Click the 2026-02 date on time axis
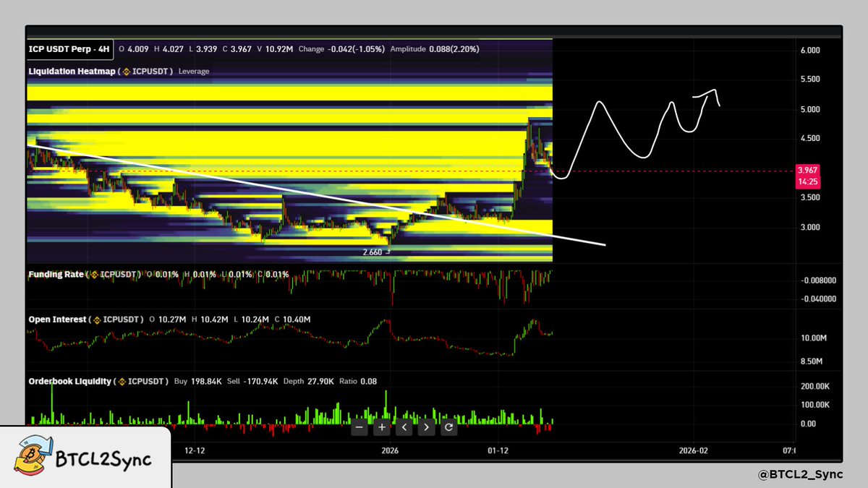The width and height of the screenshot is (868, 488). click(x=693, y=450)
